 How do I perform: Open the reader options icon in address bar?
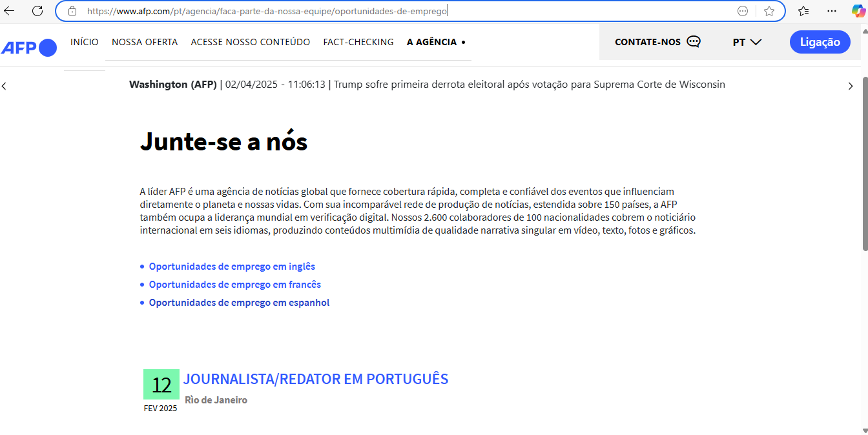743,11
